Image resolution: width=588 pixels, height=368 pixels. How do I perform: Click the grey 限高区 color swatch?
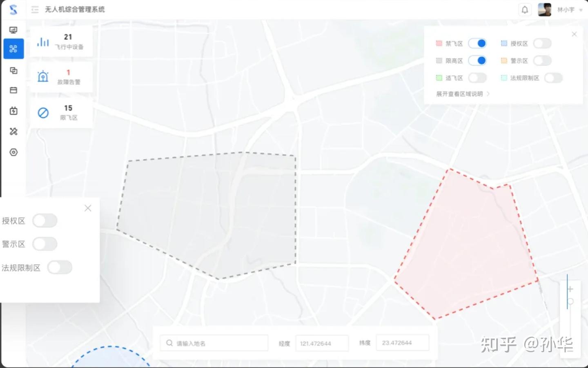coord(439,60)
